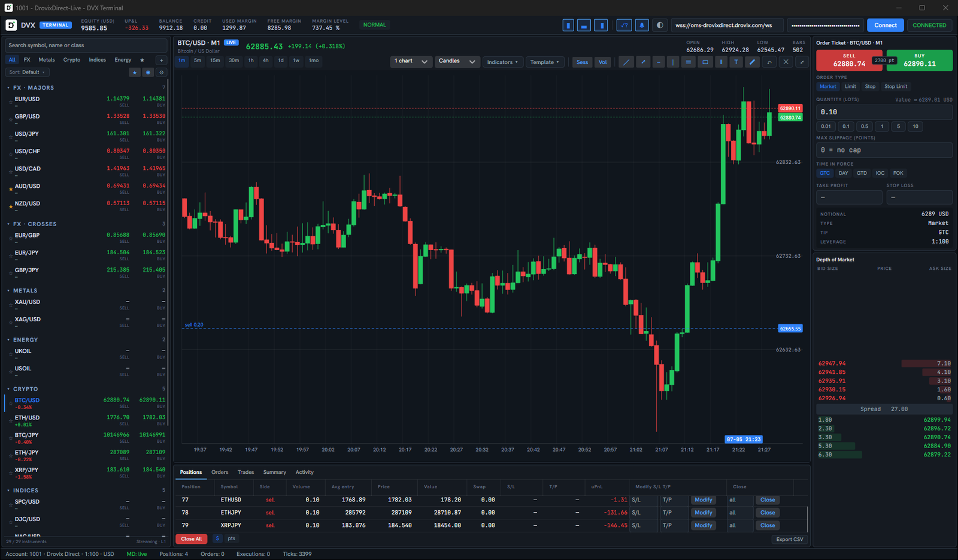This screenshot has height=560, width=958.
Task: Toggle the Sess session overlay
Action: pos(582,62)
